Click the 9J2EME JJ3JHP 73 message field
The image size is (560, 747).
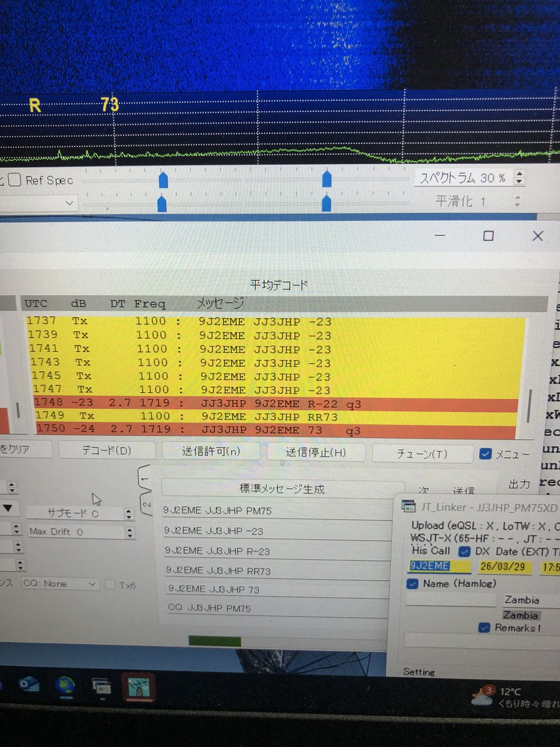click(x=279, y=589)
